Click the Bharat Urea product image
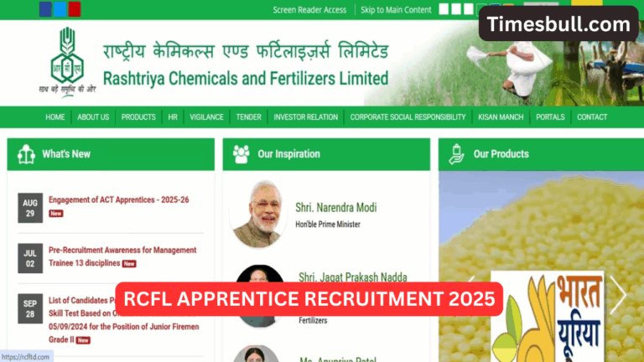The width and height of the screenshot is (644, 362). 547,316
